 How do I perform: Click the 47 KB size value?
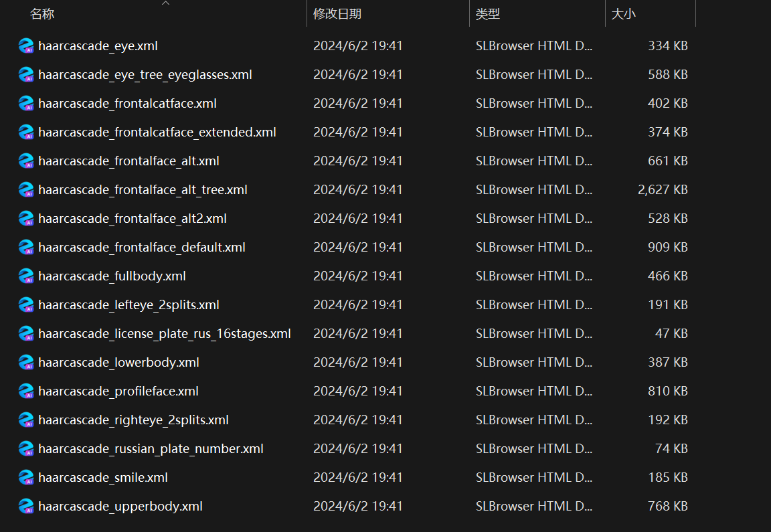coord(671,333)
